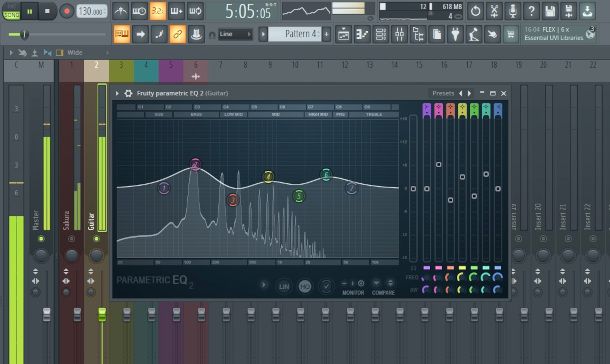
Task: Select mixer track 3 header
Action: pos(121,71)
